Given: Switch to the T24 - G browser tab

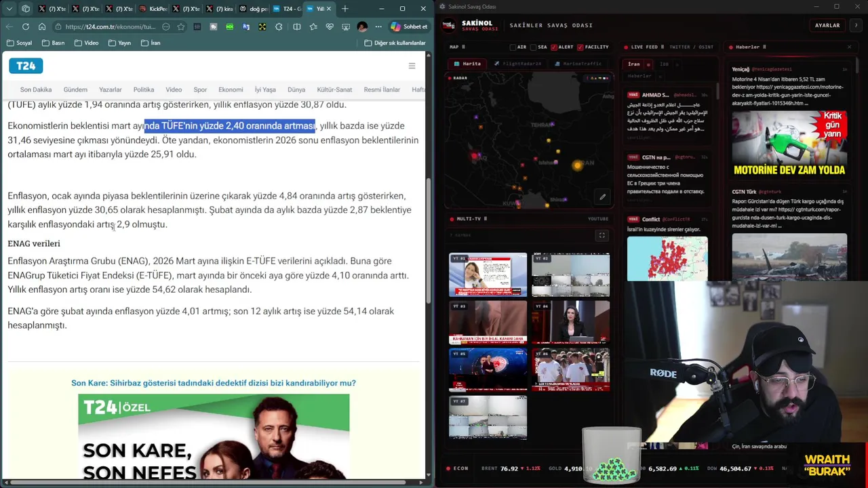Looking at the screenshot, I should [x=287, y=9].
